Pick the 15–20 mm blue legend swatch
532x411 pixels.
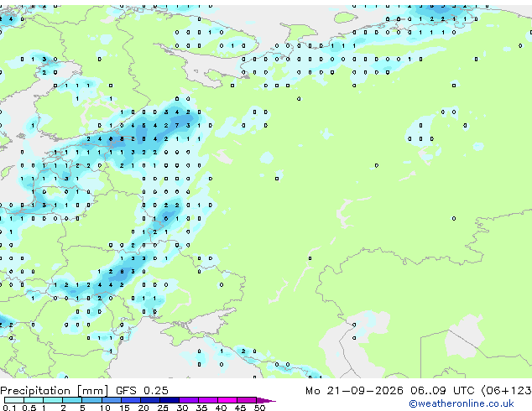[130, 400]
